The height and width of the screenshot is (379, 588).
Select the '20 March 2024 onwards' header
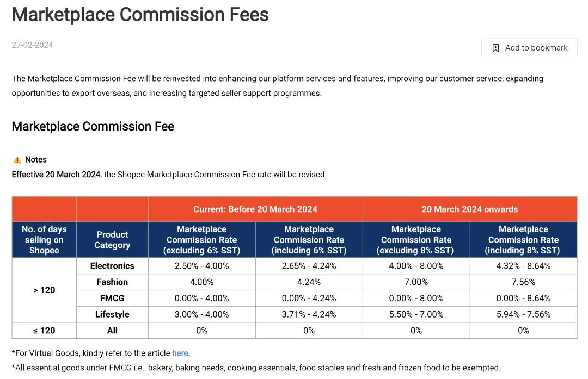(470, 209)
